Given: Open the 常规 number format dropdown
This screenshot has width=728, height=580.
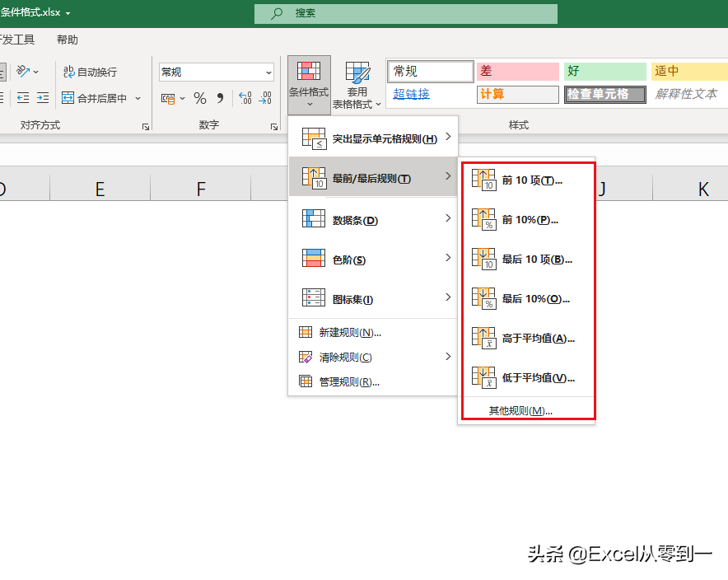Looking at the screenshot, I should click(216, 72).
